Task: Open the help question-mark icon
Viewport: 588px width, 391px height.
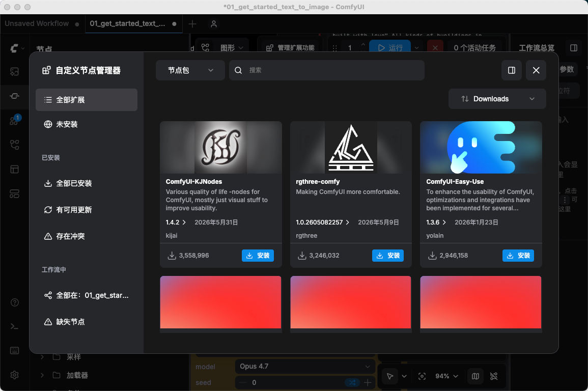Action: 15,302
